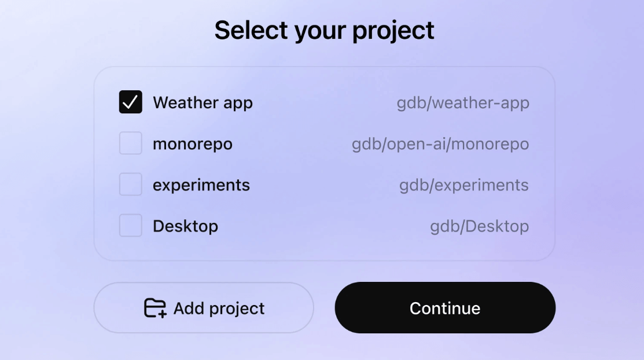Enable the experiments project checkbox
Viewport: 644px width, 360px height.
(131, 185)
